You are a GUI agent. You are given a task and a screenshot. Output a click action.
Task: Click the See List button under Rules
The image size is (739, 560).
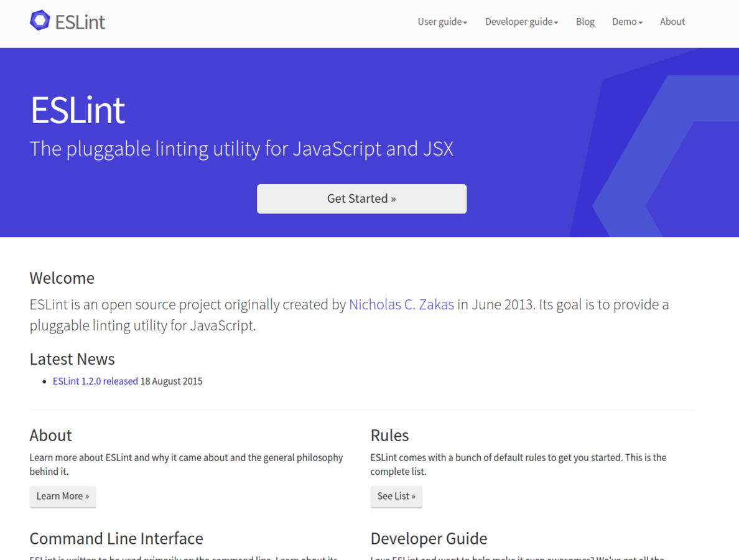pyautogui.click(x=396, y=497)
